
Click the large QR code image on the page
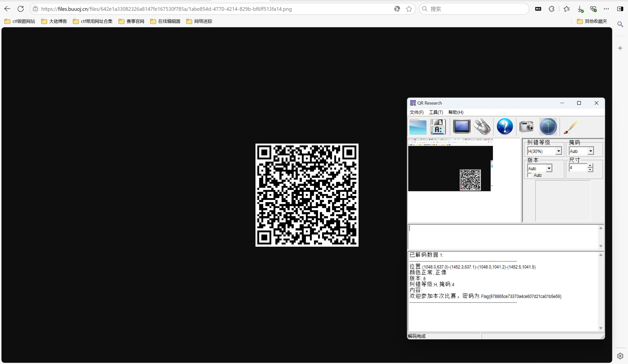[307, 195]
